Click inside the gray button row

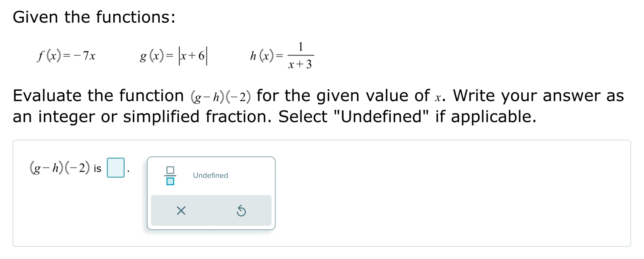coord(212,211)
